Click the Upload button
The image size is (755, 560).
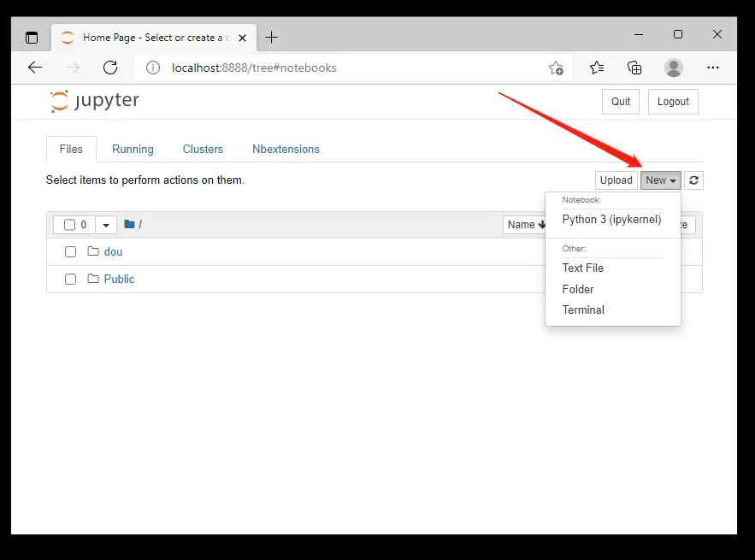pyautogui.click(x=616, y=180)
